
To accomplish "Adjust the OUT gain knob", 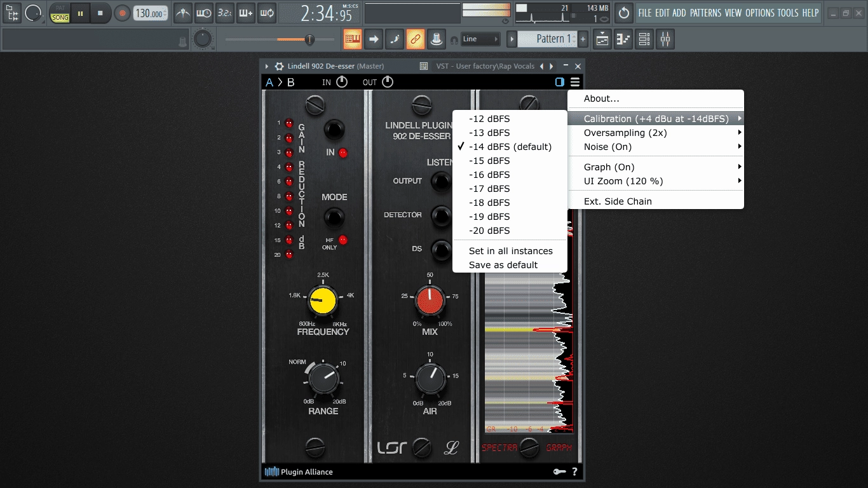I will (x=387, y=82).
